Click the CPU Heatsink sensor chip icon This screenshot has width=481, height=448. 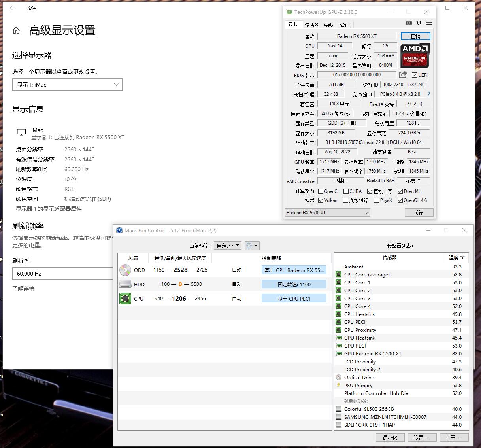[338, 314]
